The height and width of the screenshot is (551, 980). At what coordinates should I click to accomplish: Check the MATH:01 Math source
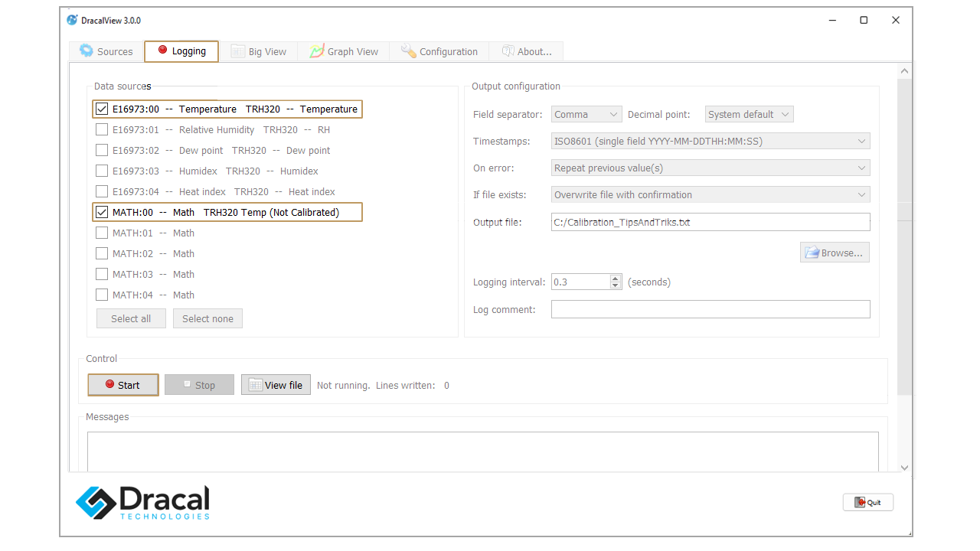click(x=102, y=233)
